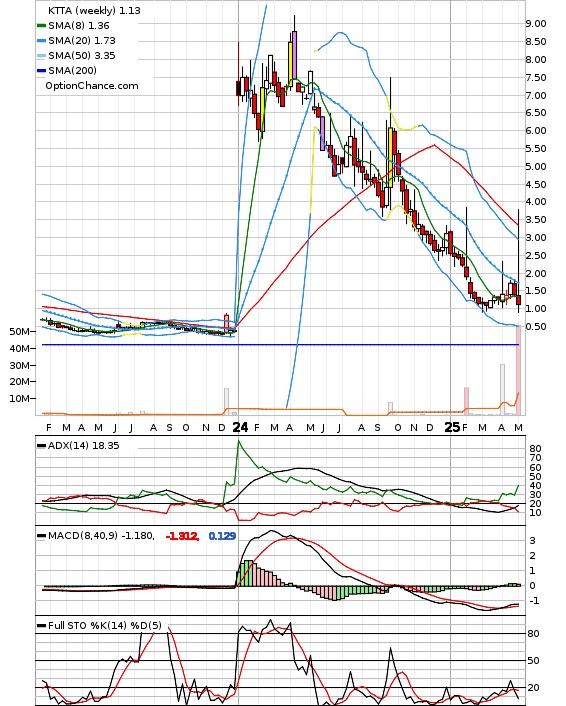Click the red MACD signal value -1.312
This screenshot has width=566, height=706.
coord(182,536)
